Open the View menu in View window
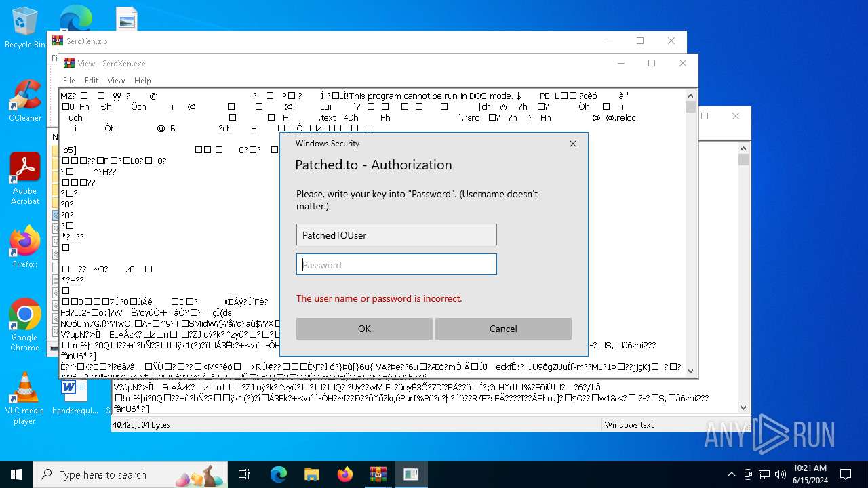Screen dimensions: 868x488 (x=116, y=80)
